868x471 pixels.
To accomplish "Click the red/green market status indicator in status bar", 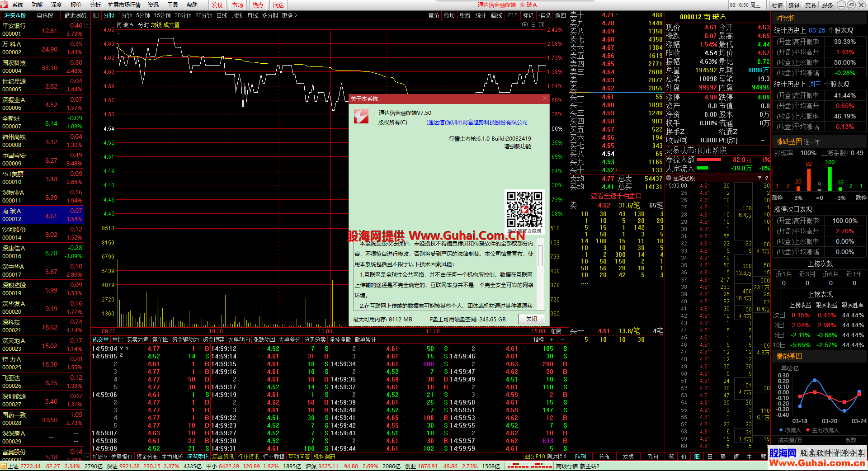I will tap(529, 466).
